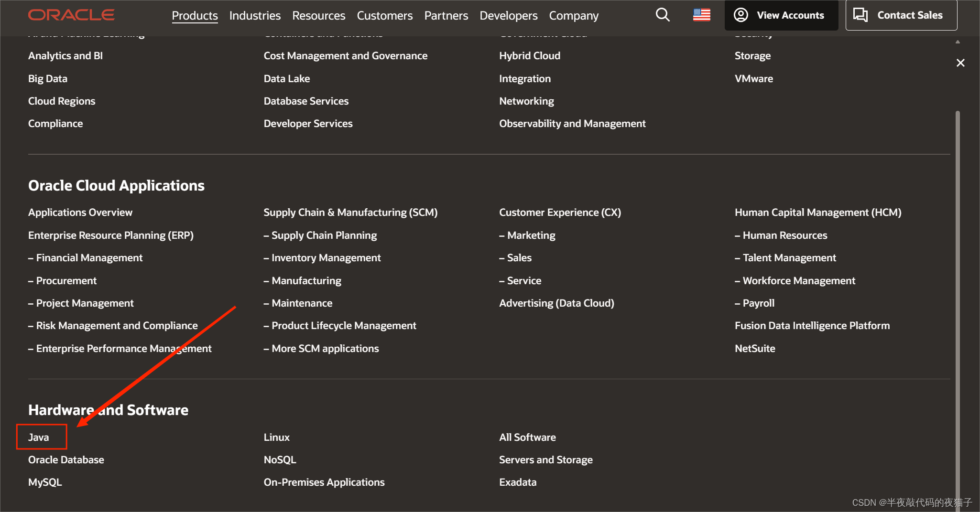Open Enterprise Resource Planning (ERP) link

pos(111,235)
